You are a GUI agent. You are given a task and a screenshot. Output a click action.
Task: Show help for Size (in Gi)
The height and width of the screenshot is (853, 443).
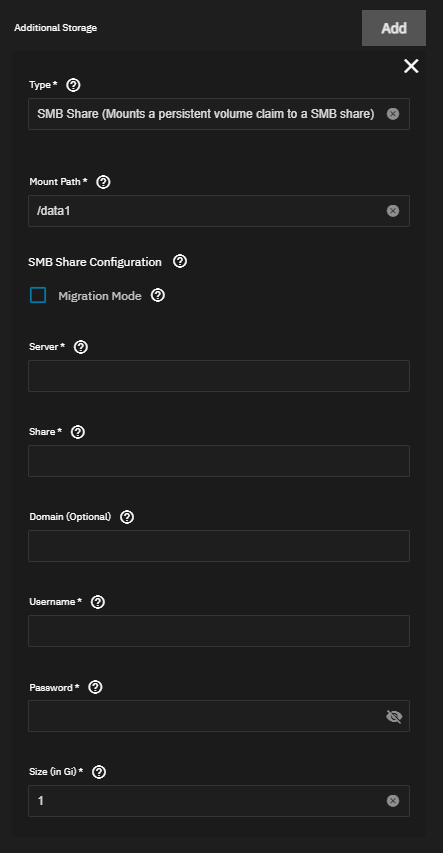click(99, 772)
